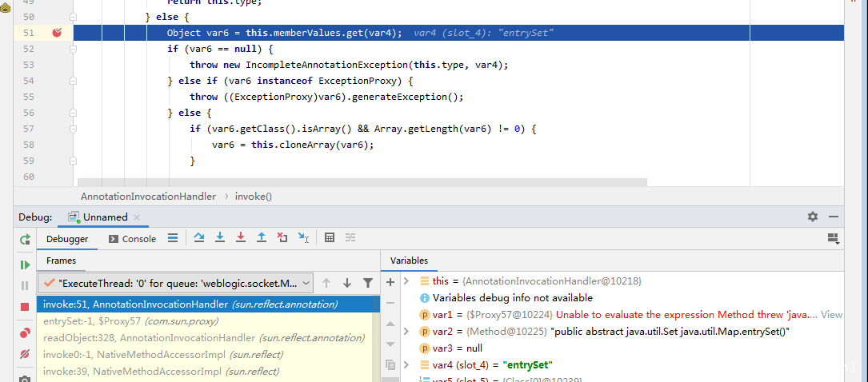Open debug panel settings gear
Image resolution: width=868 pixels, height=382 pixels.
coord(813,217)
